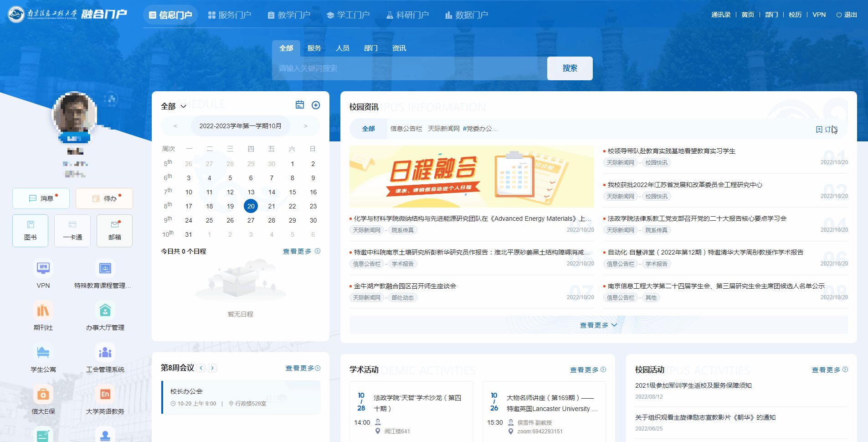Open the calendar view icon in schedule panel

pyautogui.click(x=300, y=105)
